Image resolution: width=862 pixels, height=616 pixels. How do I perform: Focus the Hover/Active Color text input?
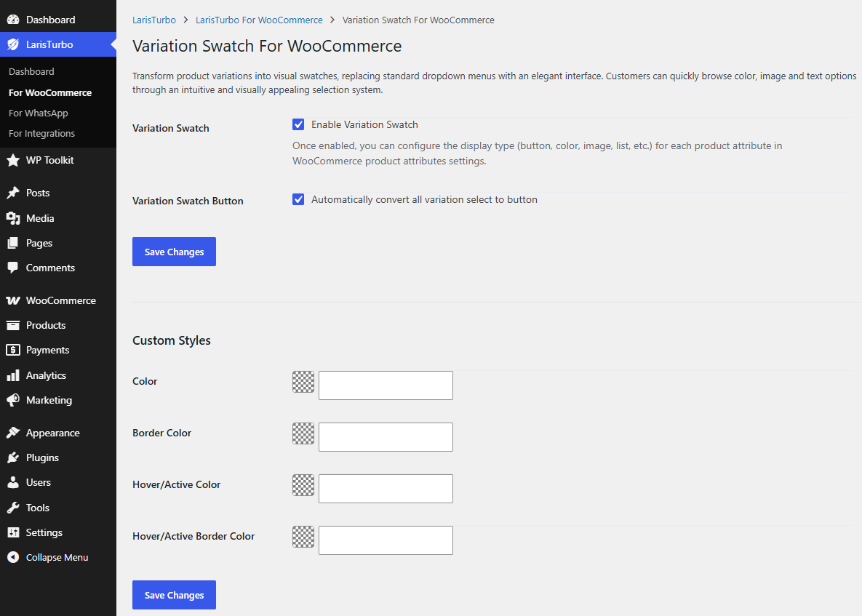tap(386, 489)
